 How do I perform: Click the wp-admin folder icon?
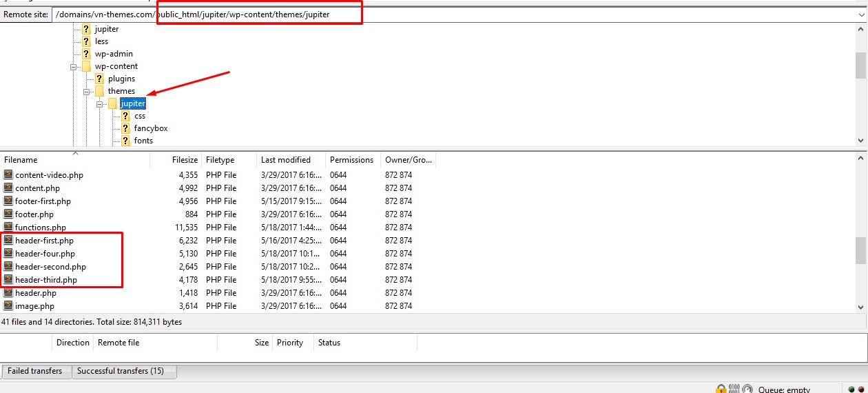click(x=86, y=54)
